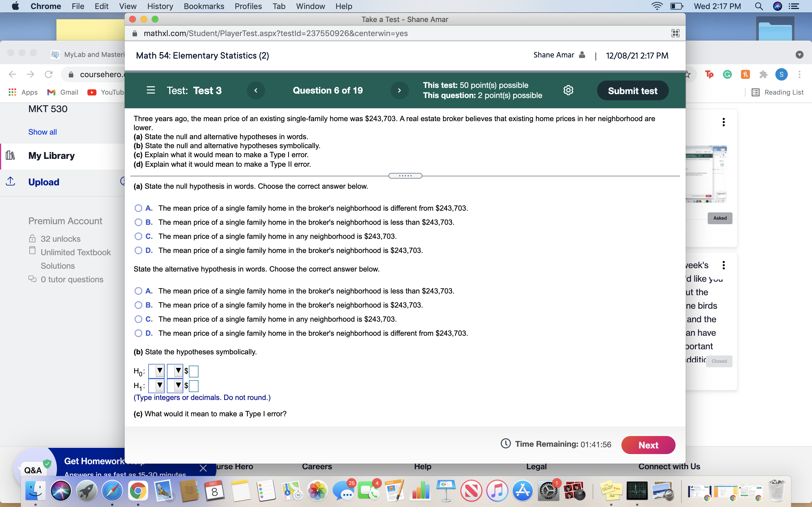Image resolution: width=812 pixels, height=507 pixels.
Task: Open the History menu
Action: point(160,6)
